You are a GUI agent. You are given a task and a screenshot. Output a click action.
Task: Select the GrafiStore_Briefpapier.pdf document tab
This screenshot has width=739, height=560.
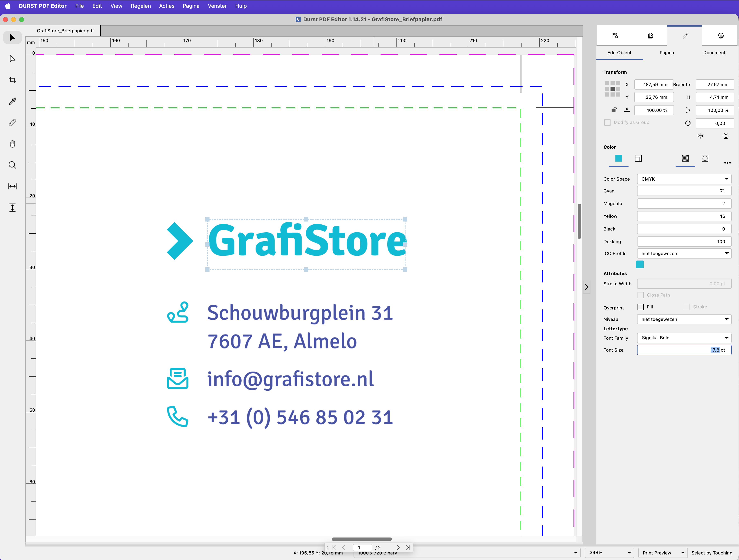tap(65, 31)
